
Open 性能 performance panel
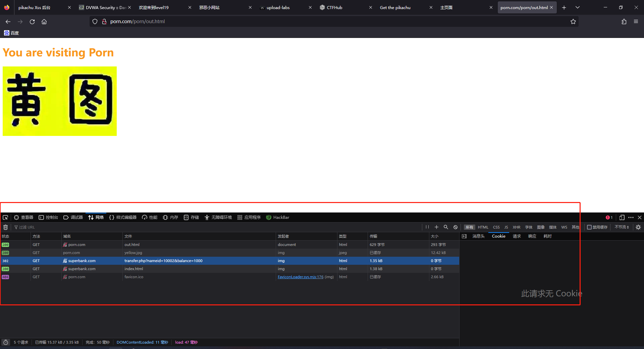point(150,217)
